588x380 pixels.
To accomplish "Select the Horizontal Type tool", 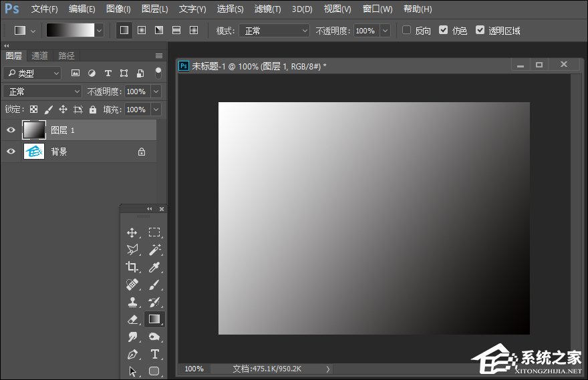I will 154,354.
